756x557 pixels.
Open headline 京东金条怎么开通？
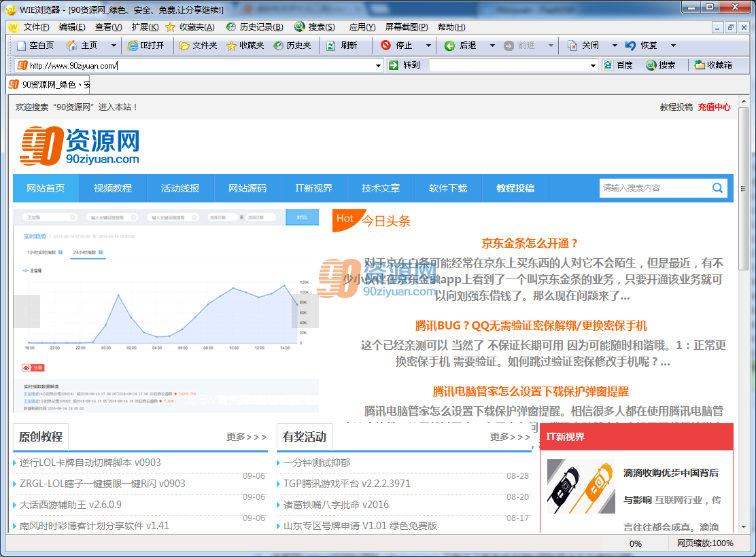pyautogui.click(x=530, y=243)
